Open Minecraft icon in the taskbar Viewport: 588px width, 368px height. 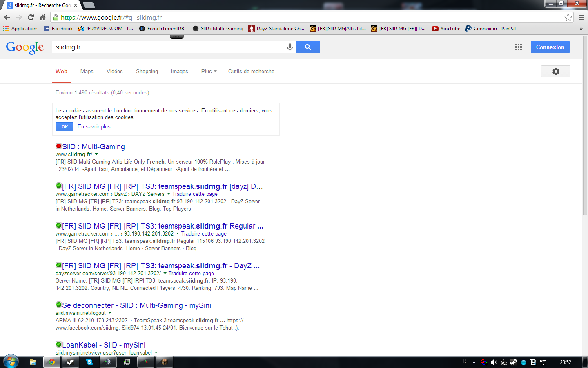click(165, 362)
